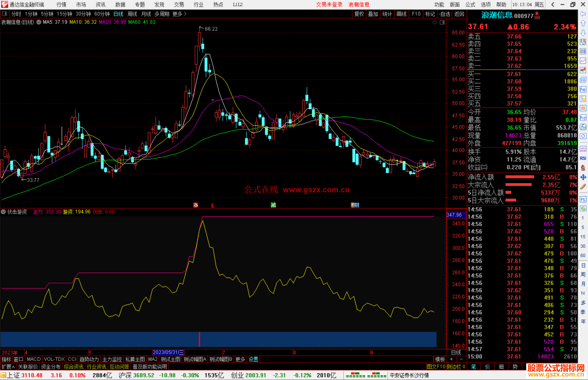
Task: Expand the 更多 period dropdown in toolbar
Action: click(179, 14)
